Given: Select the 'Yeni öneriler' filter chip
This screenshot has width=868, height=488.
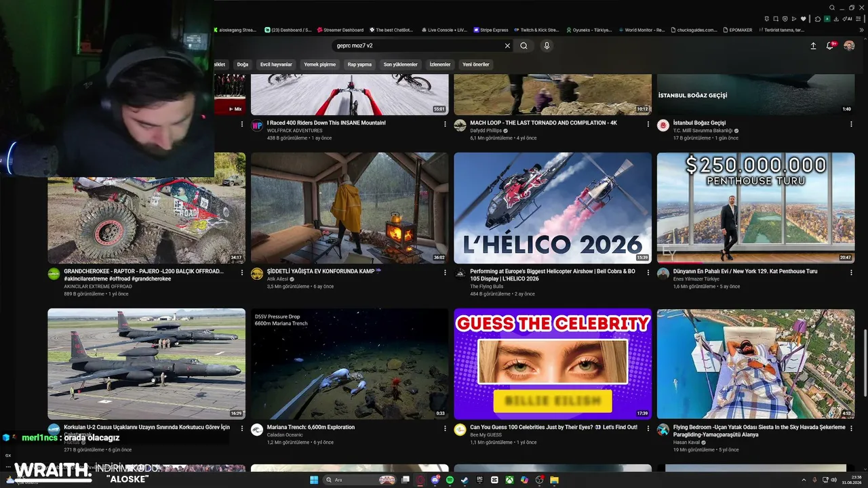Looking at the screenshot, I should [x=476, y=64].
